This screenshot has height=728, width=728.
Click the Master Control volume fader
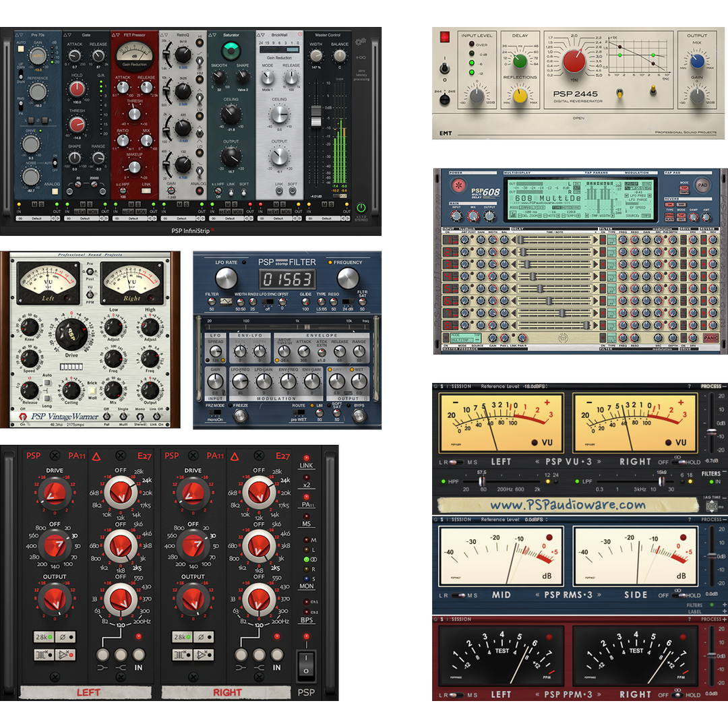[315, 115]
